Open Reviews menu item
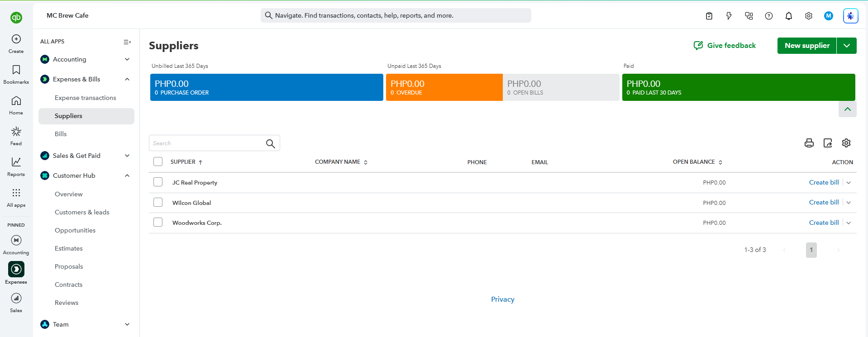The width and height of the screenshot is (868, 337). click(67, 303)
